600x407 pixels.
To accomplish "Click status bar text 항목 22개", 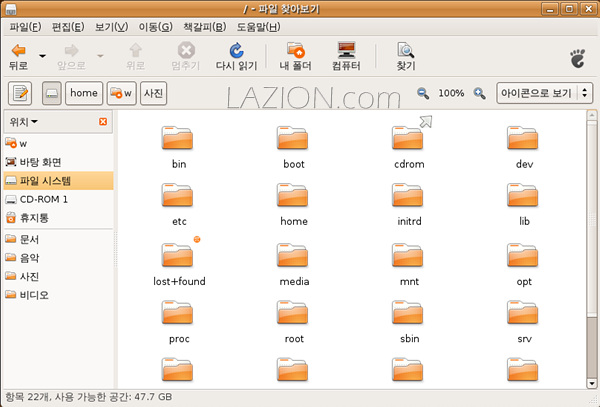I will tap(27, 397).
